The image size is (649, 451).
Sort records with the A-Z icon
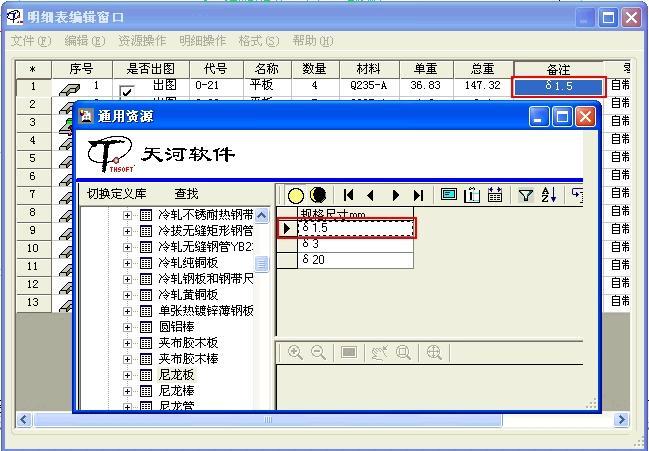549,194
